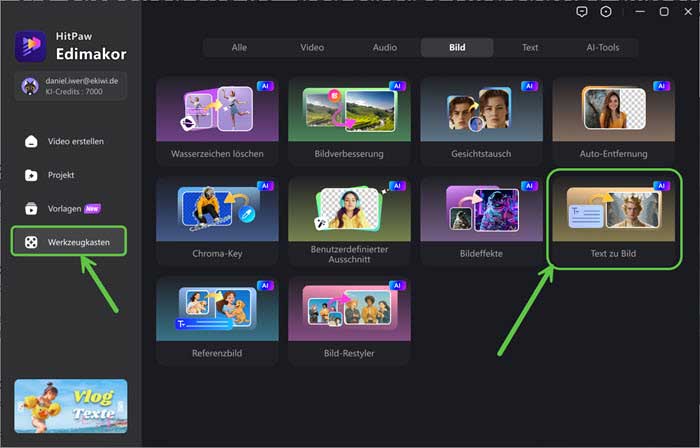The image size is (700, 448).
Task: Open the Projekt folder in sidebar
Action: (x=32, y=175)
